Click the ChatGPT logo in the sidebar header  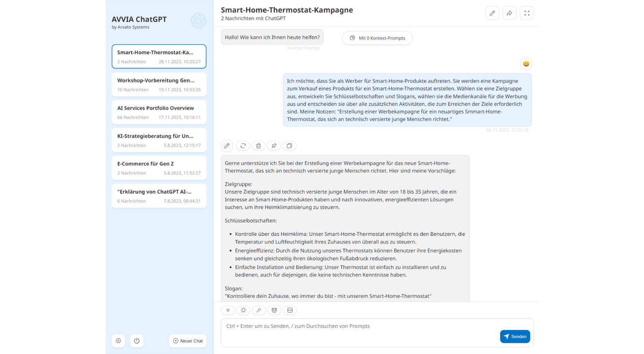198,21
